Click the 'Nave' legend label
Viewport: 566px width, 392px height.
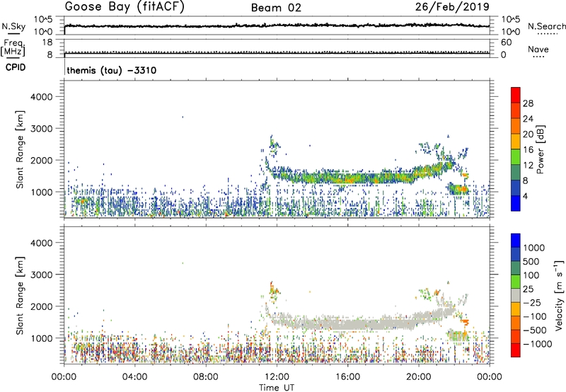click(538, 50)
